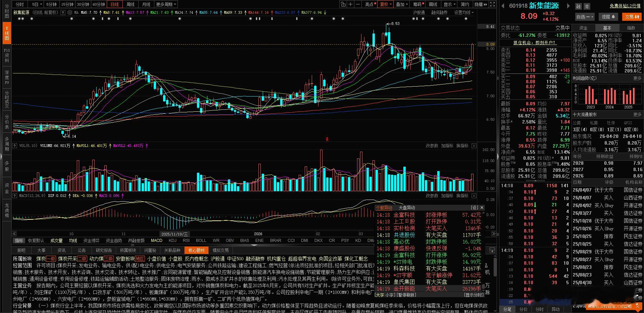Open the 复权 adjustment dropdown
This screenshot has width=644, height=313.
(x=385, y=4)
